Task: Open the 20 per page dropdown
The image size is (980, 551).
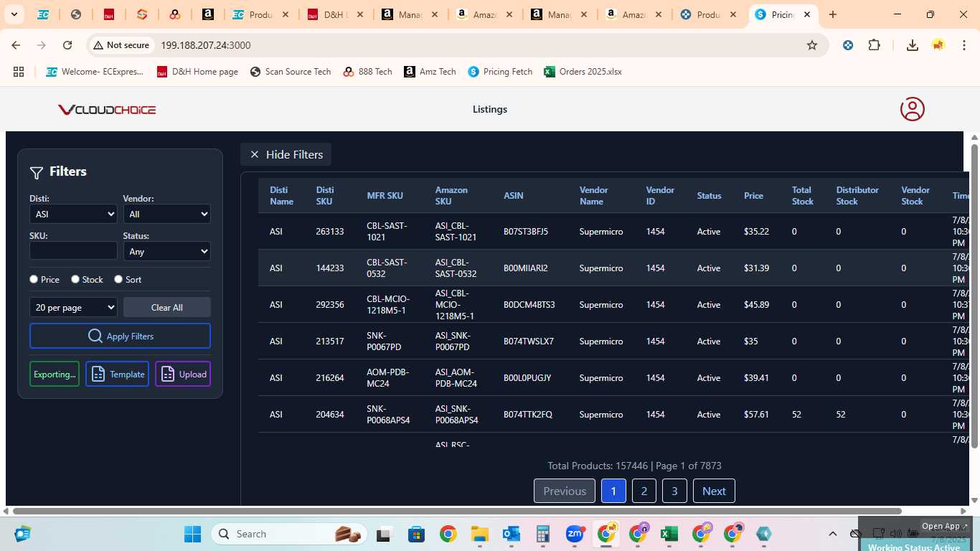Action: click(x=73, y=307)
